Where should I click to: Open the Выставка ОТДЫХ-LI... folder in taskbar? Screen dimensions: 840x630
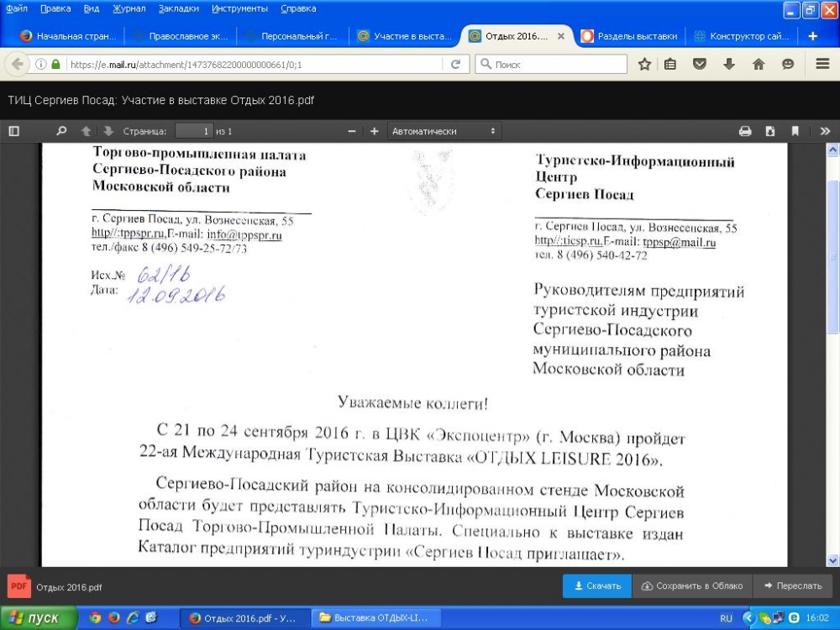click(x=374, y=618)
